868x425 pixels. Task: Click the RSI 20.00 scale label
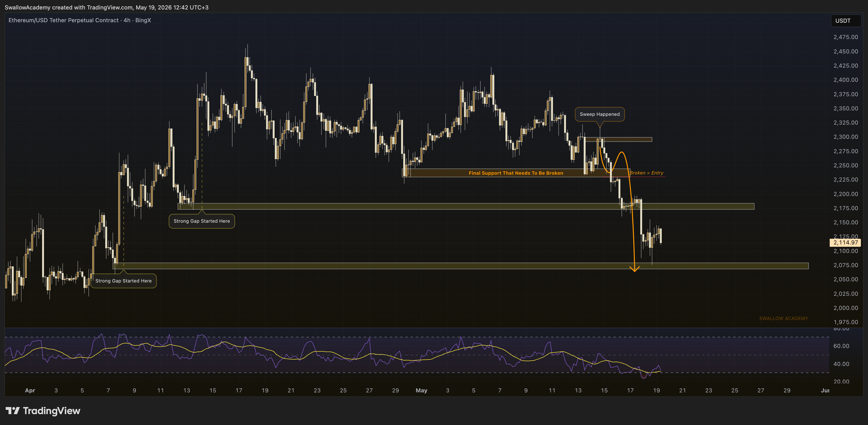tap(841, 382)
